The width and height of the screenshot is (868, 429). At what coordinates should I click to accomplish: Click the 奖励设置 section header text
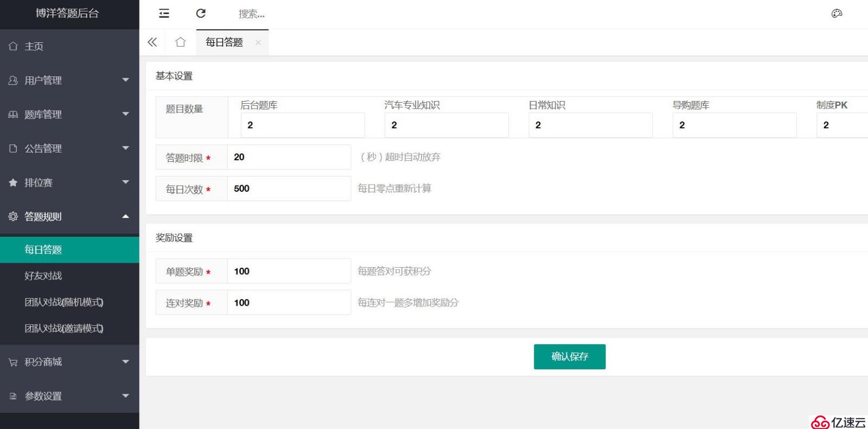tap(174, 238)
